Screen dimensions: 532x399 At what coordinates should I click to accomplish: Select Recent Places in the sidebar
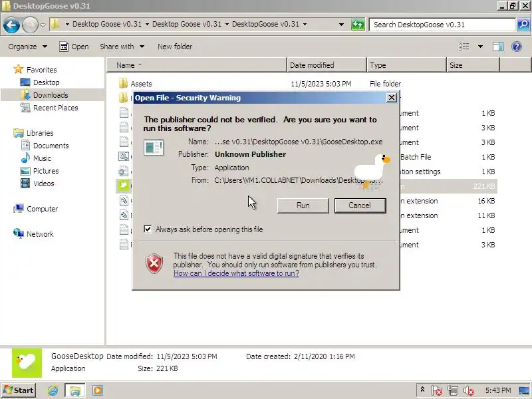(x=49, y=108)
